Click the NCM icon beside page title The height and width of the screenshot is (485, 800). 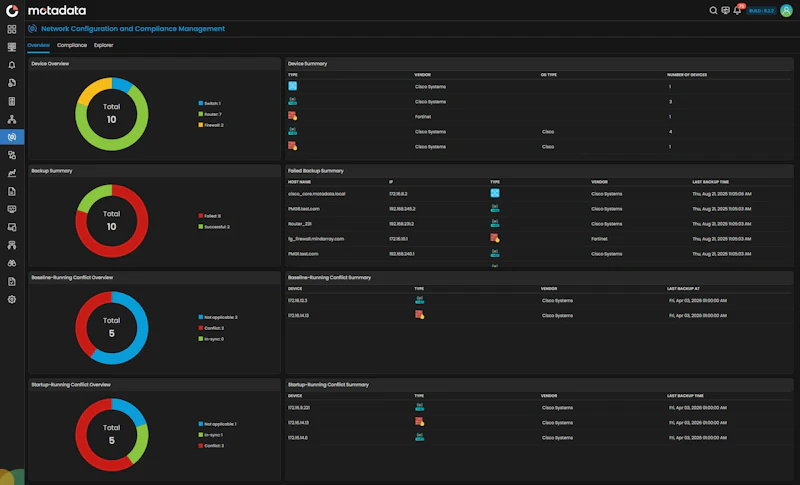point(32,29)
